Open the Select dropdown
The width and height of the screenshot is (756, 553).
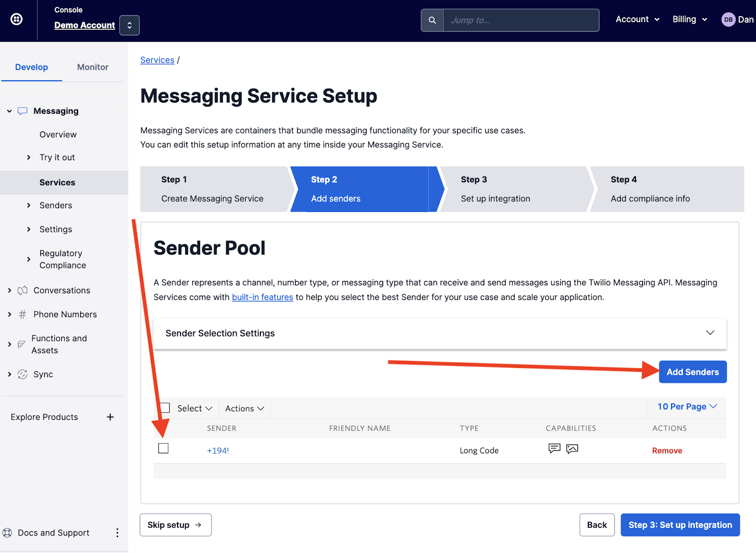(x=195, y=408)
